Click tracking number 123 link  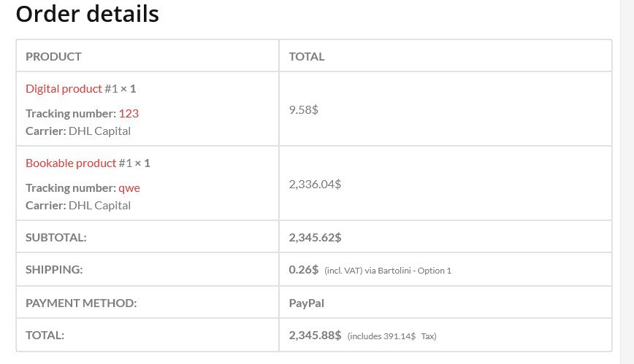click(x=129, y=113)
